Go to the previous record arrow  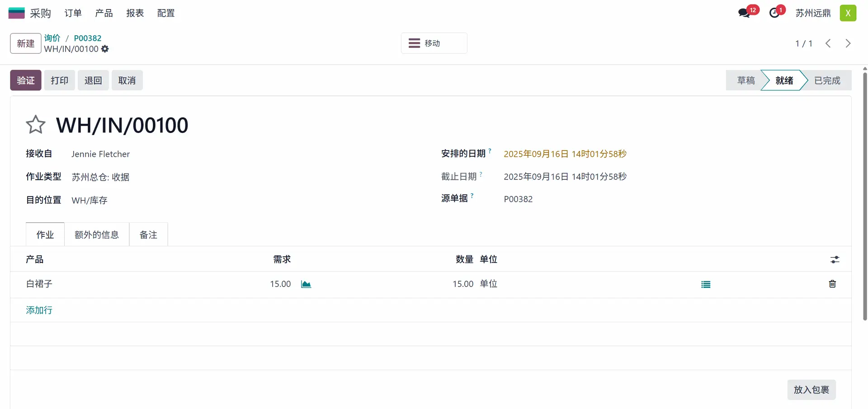click(828, 43)
